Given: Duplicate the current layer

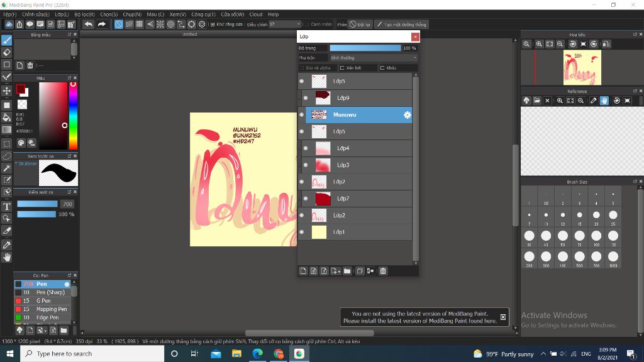Looking at the screenshot, I should (360, 271).
